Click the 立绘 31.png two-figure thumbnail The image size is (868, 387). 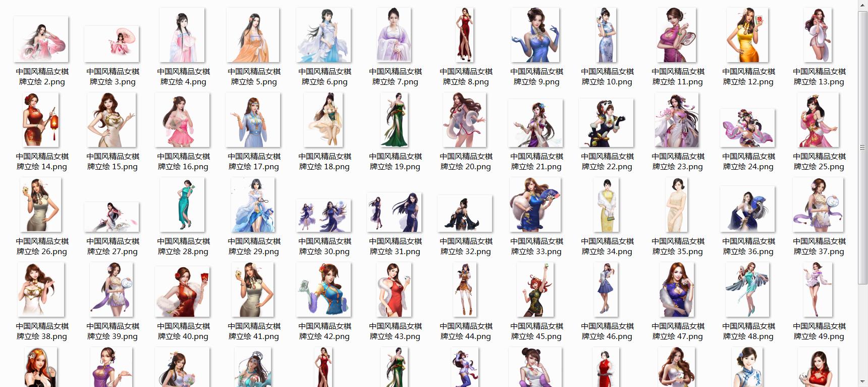[394, 212]
